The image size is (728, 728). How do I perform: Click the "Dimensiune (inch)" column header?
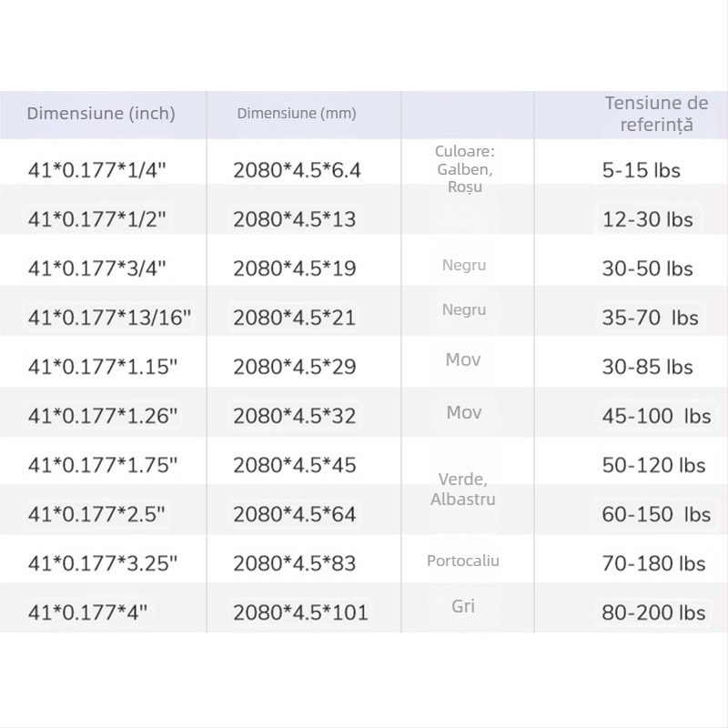101,114
